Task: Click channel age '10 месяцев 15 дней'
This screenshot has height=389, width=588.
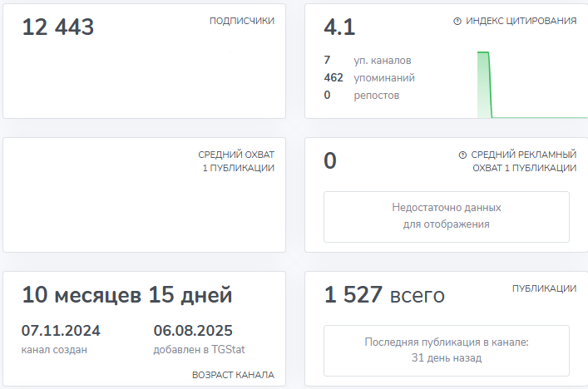Action: 126,294
